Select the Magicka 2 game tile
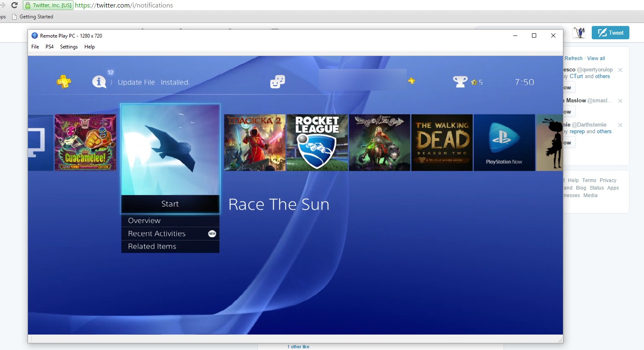644x350 pixels. pyautogui.click(x=255, y=142)
